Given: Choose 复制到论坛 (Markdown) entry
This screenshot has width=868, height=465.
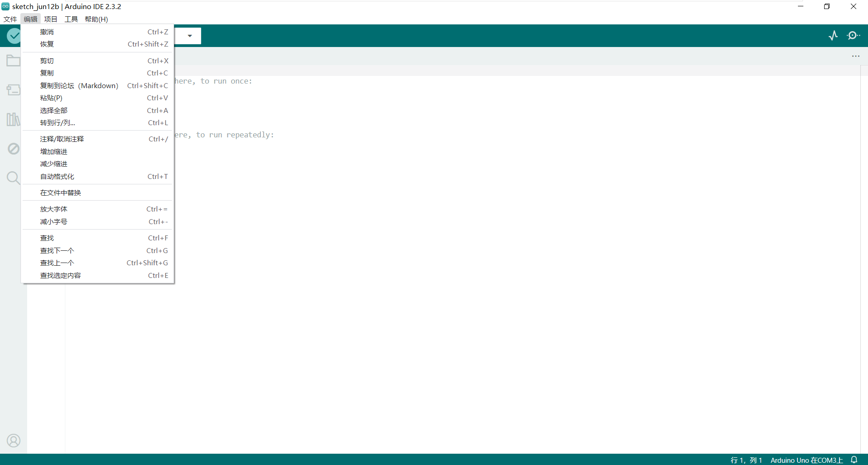Looking at the screenshot, I should pyautogui.click(x=98, y=85).
